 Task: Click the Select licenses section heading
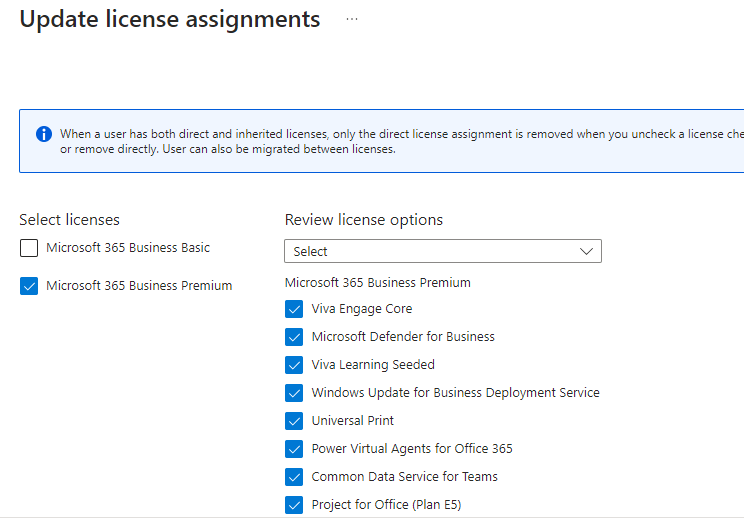(69, 220)
